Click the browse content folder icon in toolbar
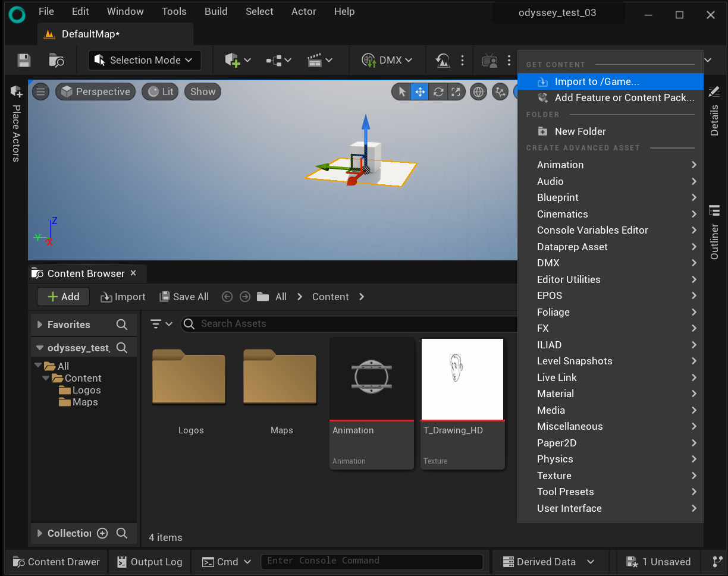The image size is (728, 576). 57,60
